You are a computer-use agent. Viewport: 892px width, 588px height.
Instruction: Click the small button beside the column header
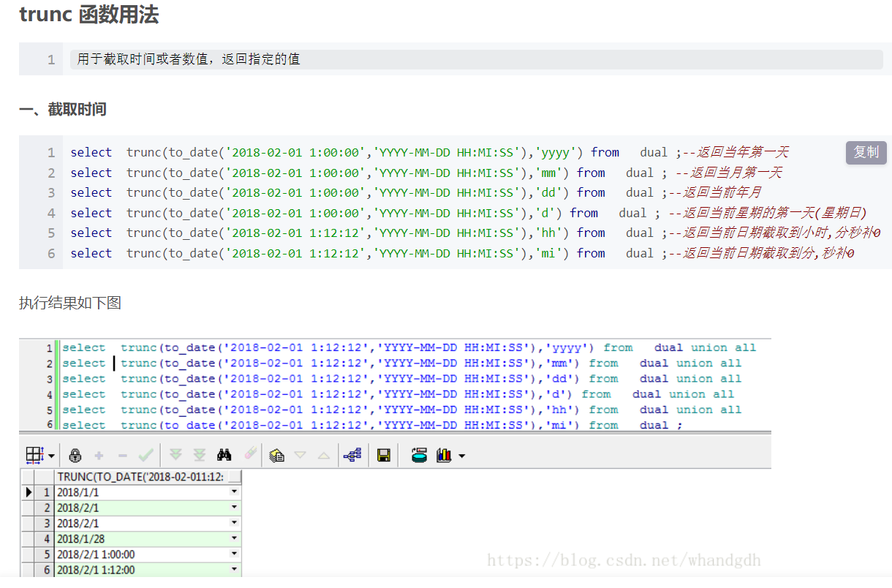pos(234,477)
